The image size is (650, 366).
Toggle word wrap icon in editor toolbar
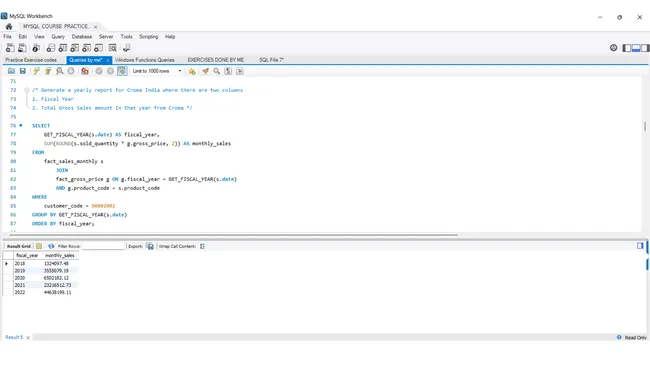(x=240, y=71)
